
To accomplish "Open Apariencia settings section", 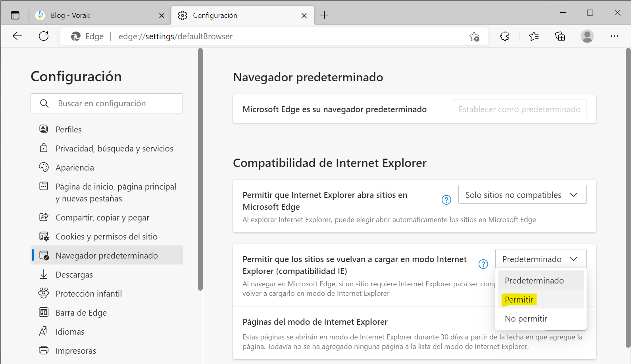I will pos(107,167).
